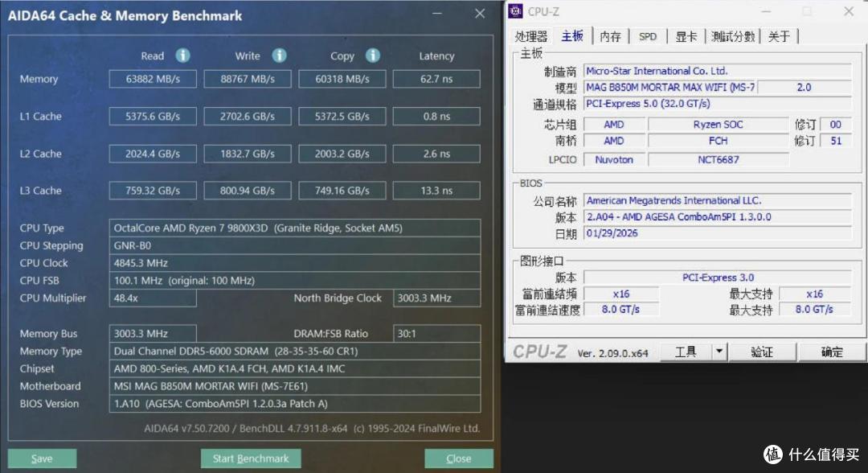The width and height of the screenshot is (868, 473).
Task: Click the CPU Clock value 4845.3 MHz
Action: click(x=295, y=262)
